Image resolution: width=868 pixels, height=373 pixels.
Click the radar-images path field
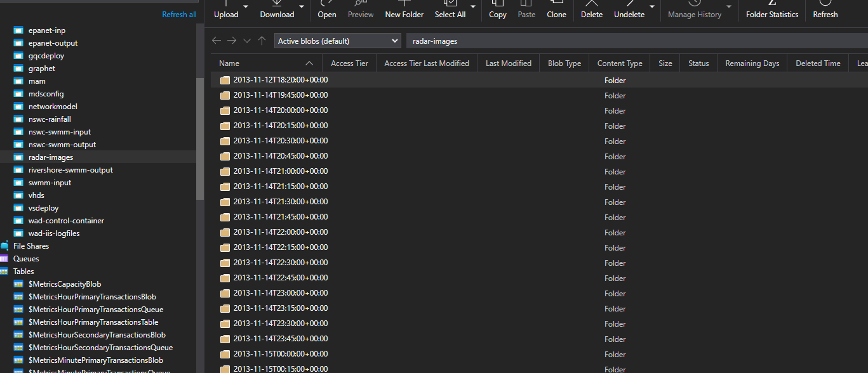click(637, 41)
